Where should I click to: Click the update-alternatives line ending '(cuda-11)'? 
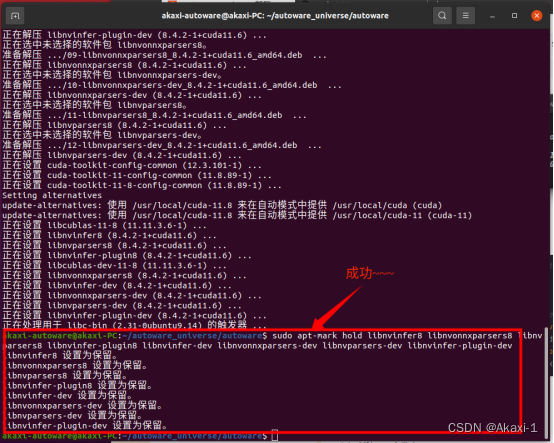pyautogui.click(x=237, y=215)
